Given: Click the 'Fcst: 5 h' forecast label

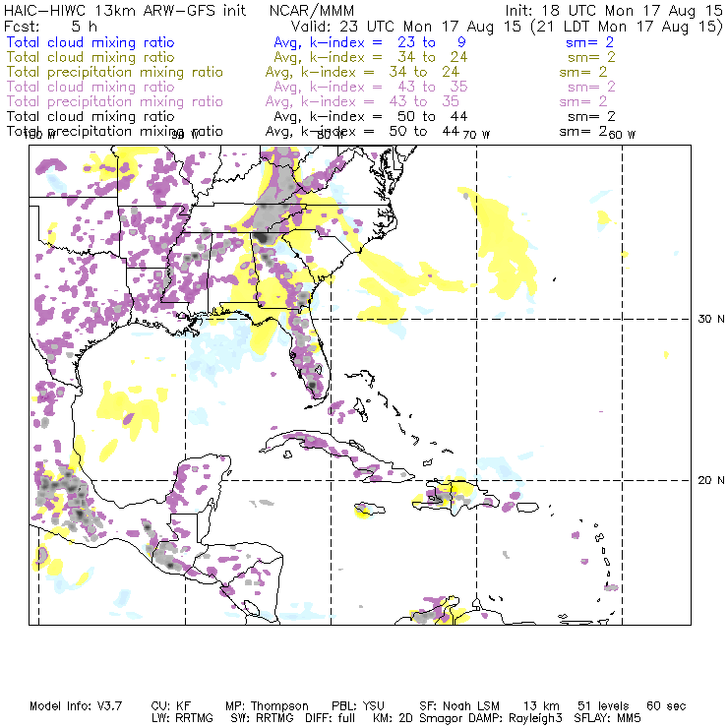Looking at the screenshot, I should pyautogui.click(x=50, y=27).
